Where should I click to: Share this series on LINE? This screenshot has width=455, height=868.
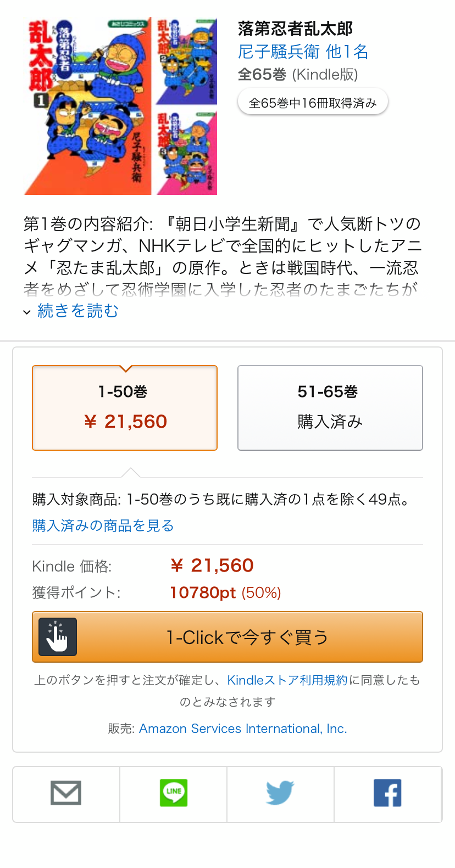pyautogui.click(x=174, y=793)
